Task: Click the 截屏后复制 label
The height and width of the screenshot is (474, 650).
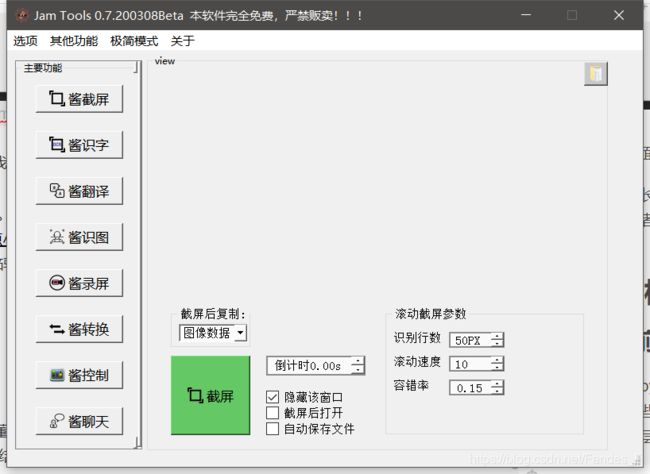Action: click(213, 314)
